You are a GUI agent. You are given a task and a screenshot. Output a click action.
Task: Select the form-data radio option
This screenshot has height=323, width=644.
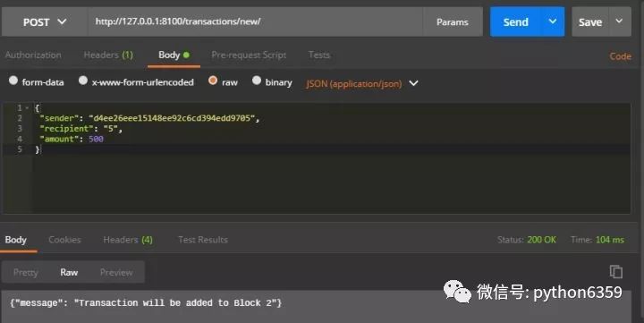13,81
